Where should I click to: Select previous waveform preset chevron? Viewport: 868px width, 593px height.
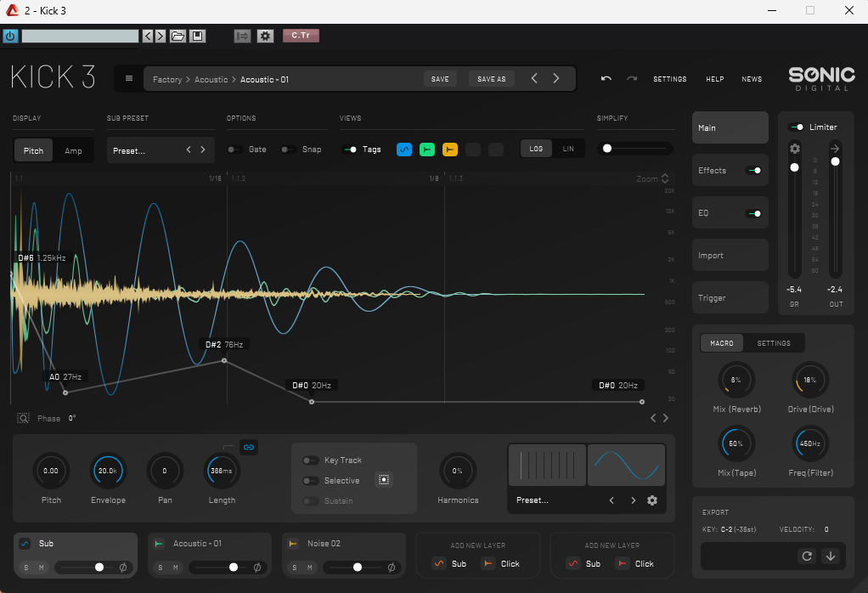click(612, 500)
